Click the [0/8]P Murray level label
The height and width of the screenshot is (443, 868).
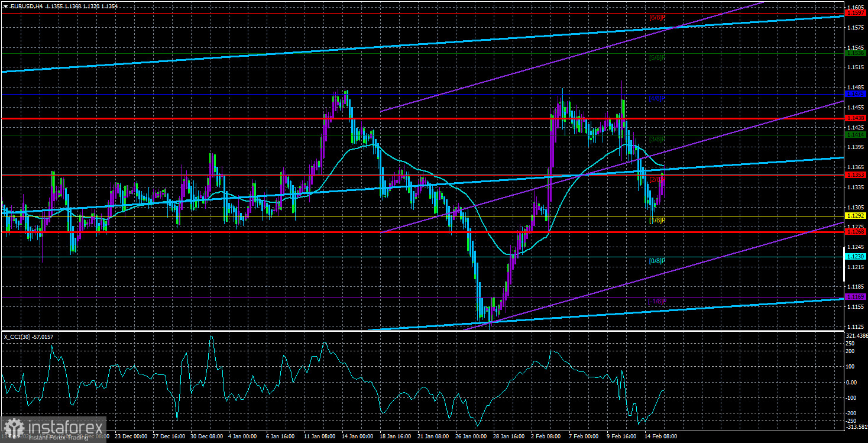(658, 261)
